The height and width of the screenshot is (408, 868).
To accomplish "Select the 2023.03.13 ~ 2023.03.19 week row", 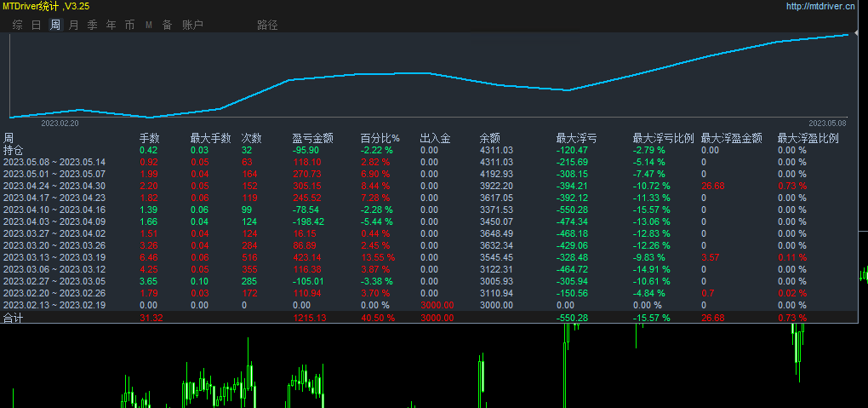I will click(x=54, y=257).
